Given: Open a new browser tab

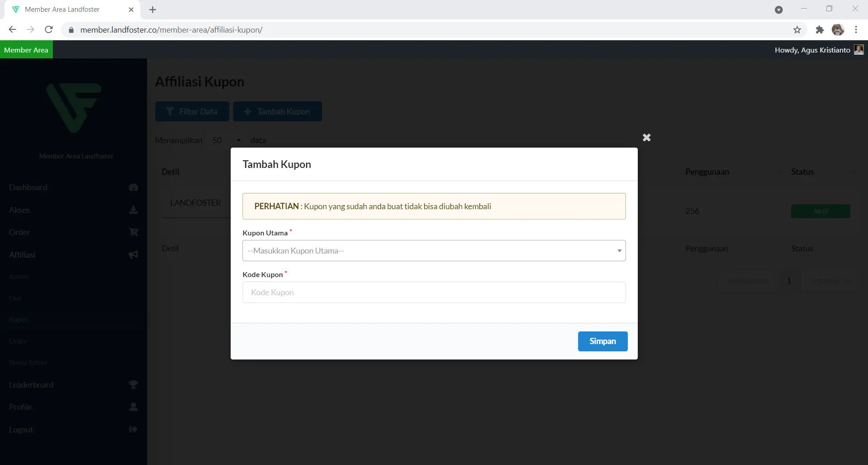Looking at the screenshot, I should pos(153,10).
